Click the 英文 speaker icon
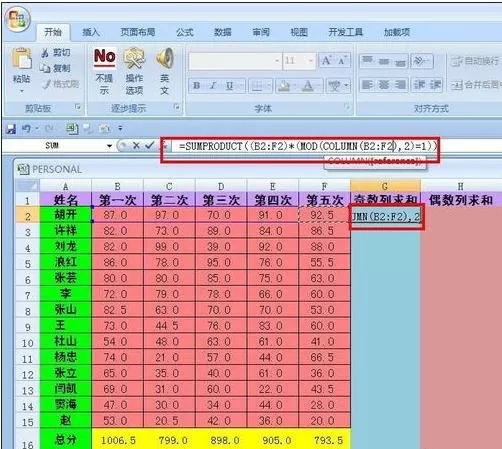Viewport: 502px width, 449px height. pyautogui.click(x=165, y=58)
